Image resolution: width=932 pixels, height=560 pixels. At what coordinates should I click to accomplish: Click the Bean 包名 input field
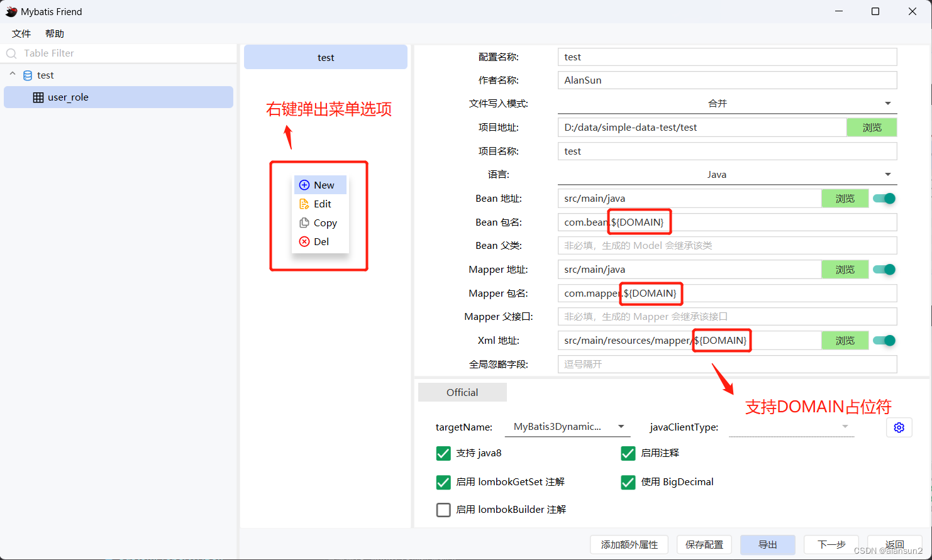coord(727,222)
